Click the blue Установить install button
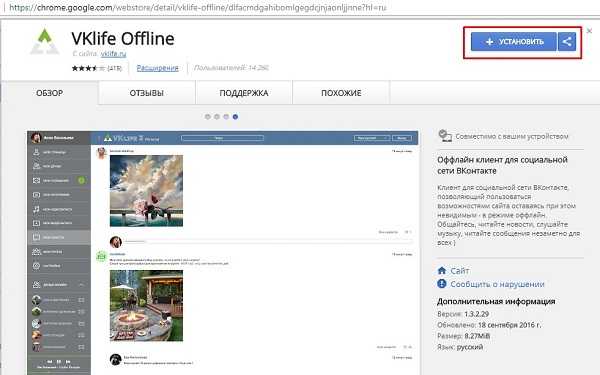The height and width of the screenshot is (375, 600). click(514, 42)
